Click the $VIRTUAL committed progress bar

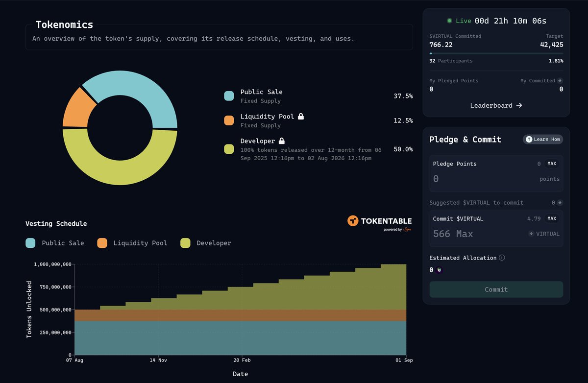496,53
